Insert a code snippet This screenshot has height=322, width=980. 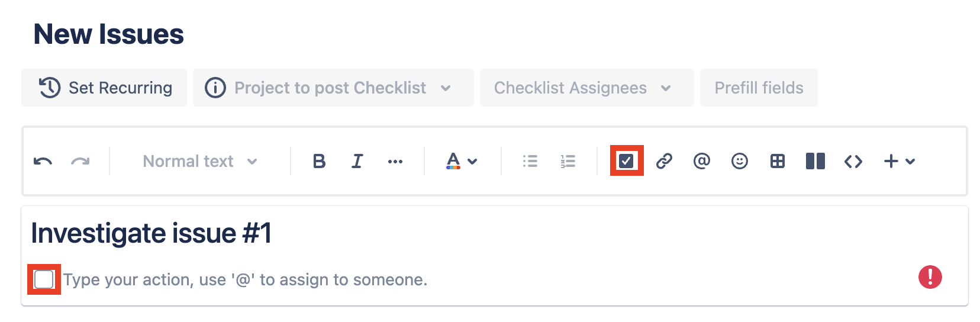[x=853, y=161]
